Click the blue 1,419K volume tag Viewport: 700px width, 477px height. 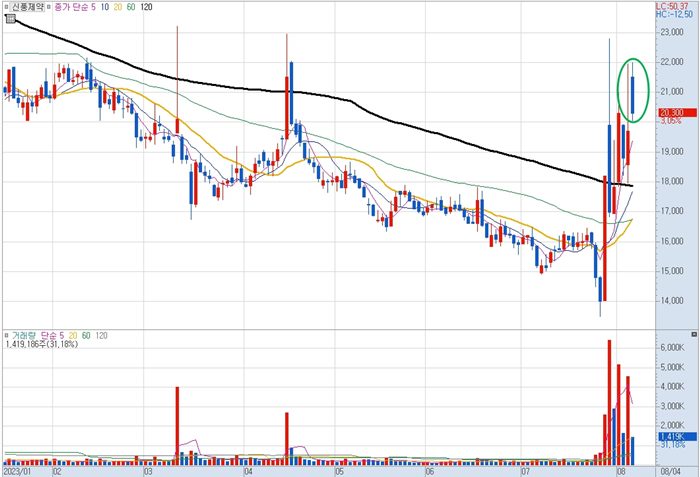pyautogui.click(x=678, y=436)
